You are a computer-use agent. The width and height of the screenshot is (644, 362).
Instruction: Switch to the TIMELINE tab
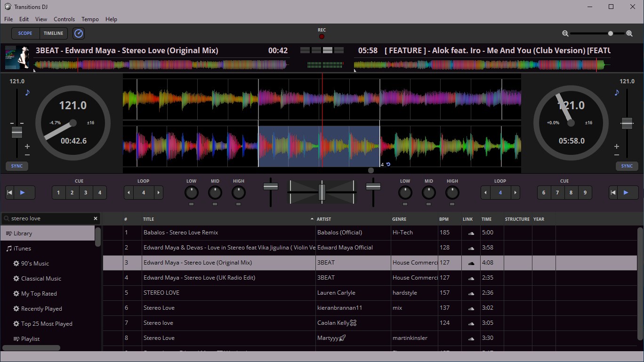53,33
